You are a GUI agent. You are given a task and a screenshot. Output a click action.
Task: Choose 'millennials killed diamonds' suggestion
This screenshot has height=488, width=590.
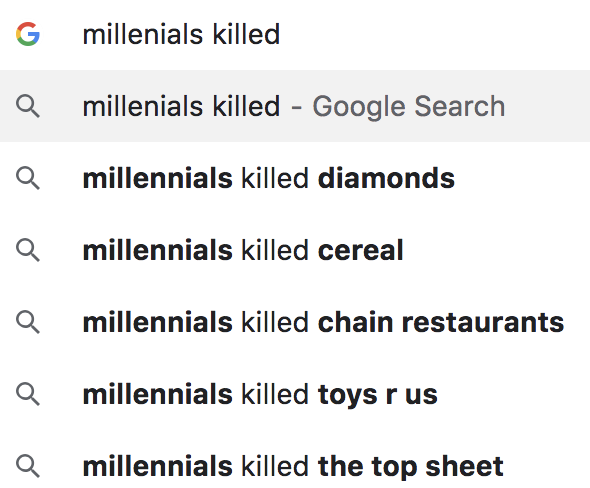pos(295,178)
